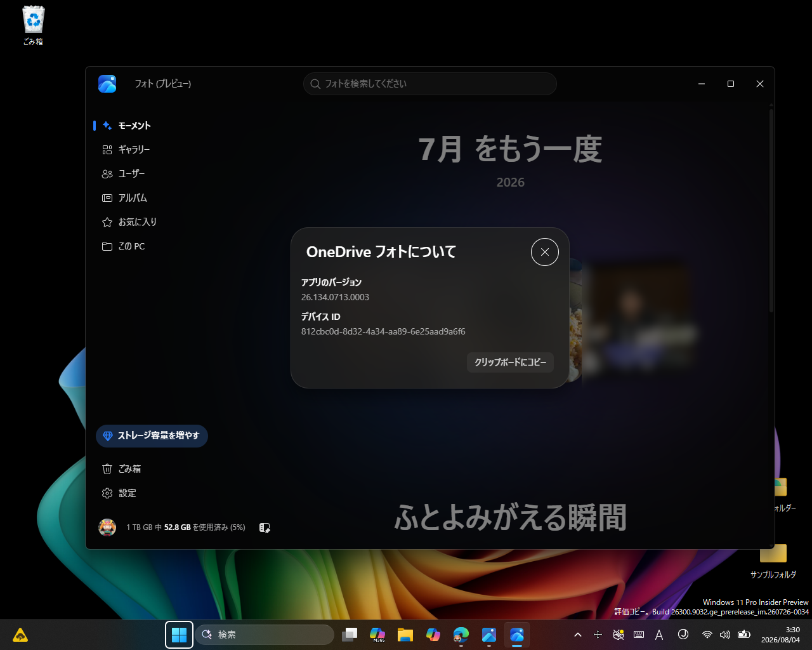Minimize the フォト (プレビュー) window

[x=702, y=84]
